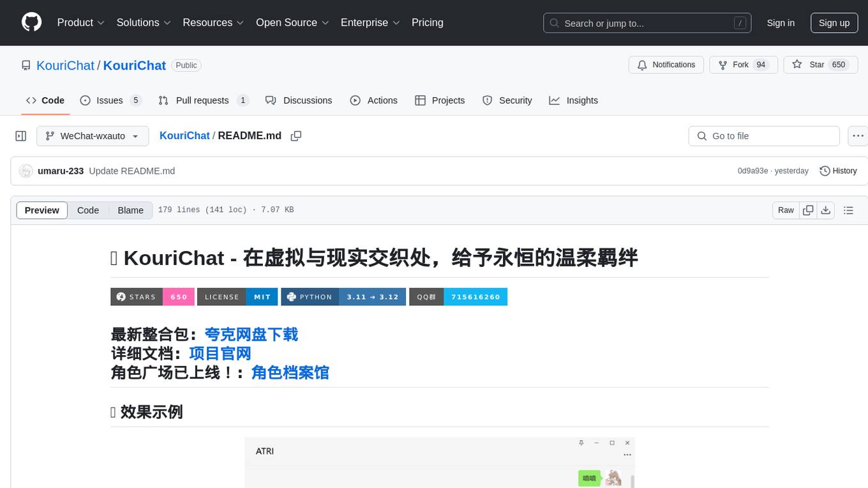
Task: Open the 夸克网盘下载 link
Action: pyautogui.click(x=251, y=334)
